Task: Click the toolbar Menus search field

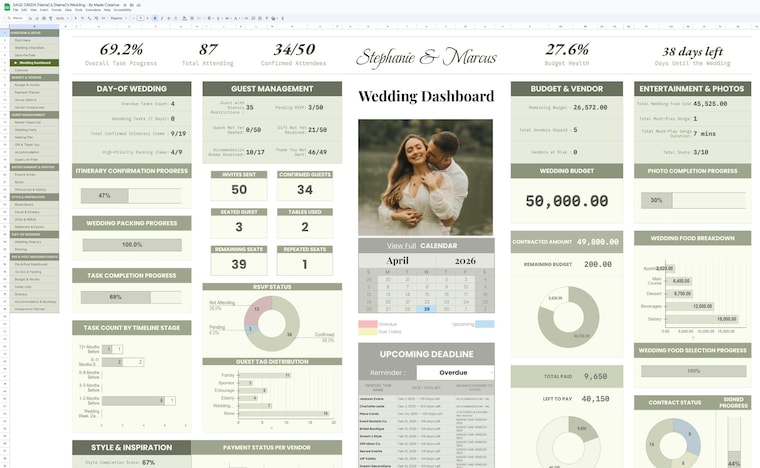Action: [x=16, y=18]
